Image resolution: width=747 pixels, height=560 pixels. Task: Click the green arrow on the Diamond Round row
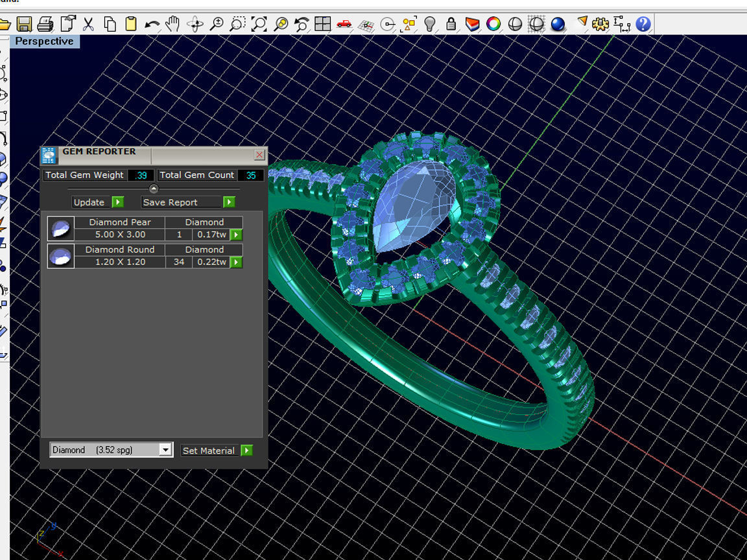click(x=236, y=262)
